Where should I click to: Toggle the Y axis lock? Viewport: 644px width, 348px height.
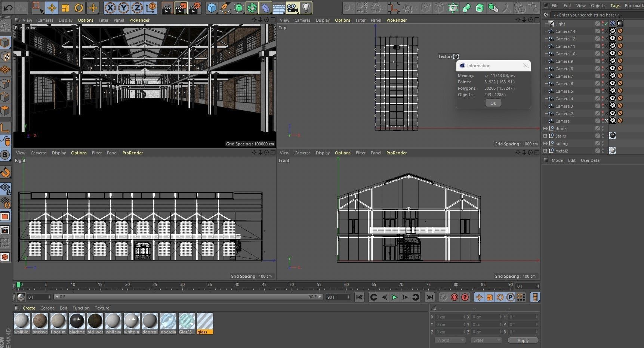[x=124, y=7]
